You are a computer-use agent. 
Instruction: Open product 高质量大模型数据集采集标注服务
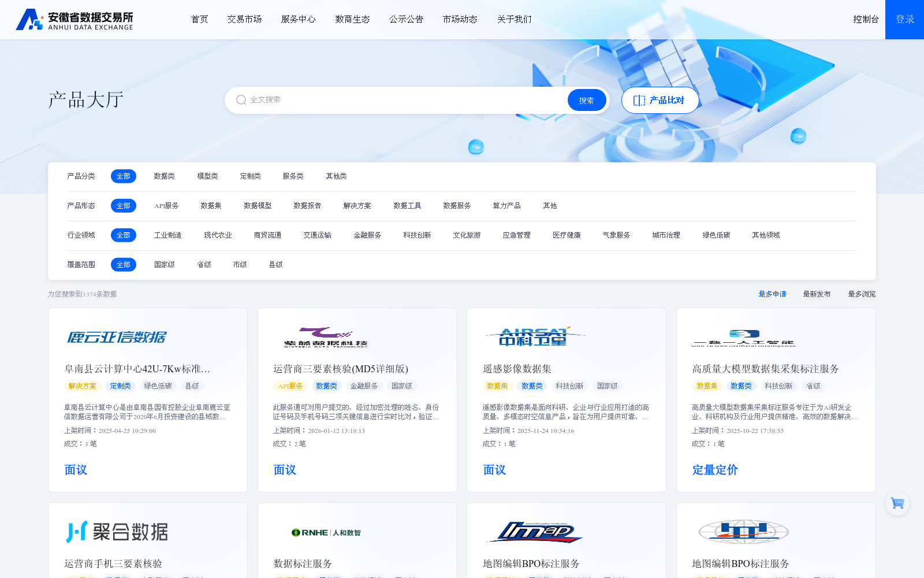[x=765, y=369]
